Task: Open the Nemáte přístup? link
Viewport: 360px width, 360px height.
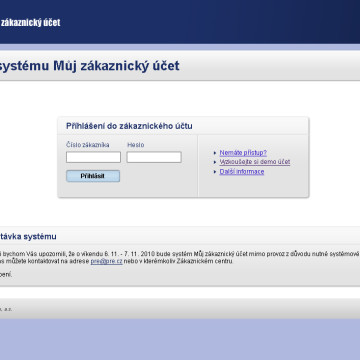Action: pos(243,153)
